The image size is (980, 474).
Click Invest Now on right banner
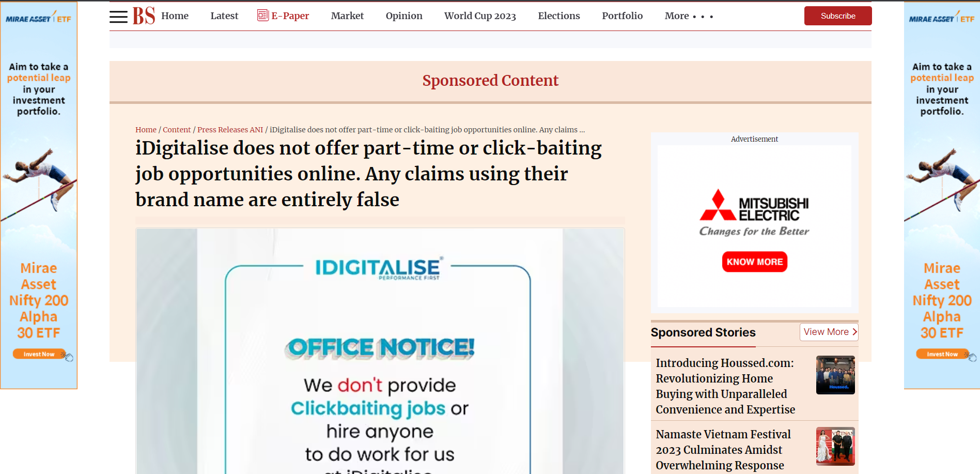point(942,354)
